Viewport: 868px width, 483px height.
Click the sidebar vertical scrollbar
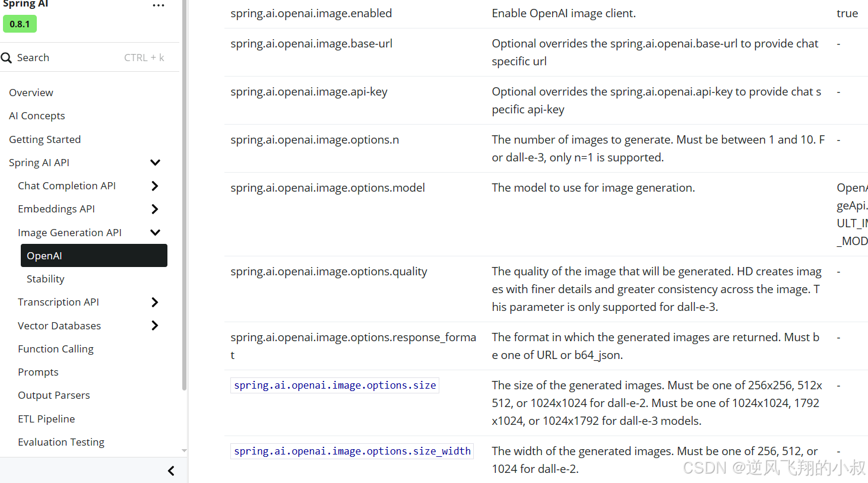184,195
